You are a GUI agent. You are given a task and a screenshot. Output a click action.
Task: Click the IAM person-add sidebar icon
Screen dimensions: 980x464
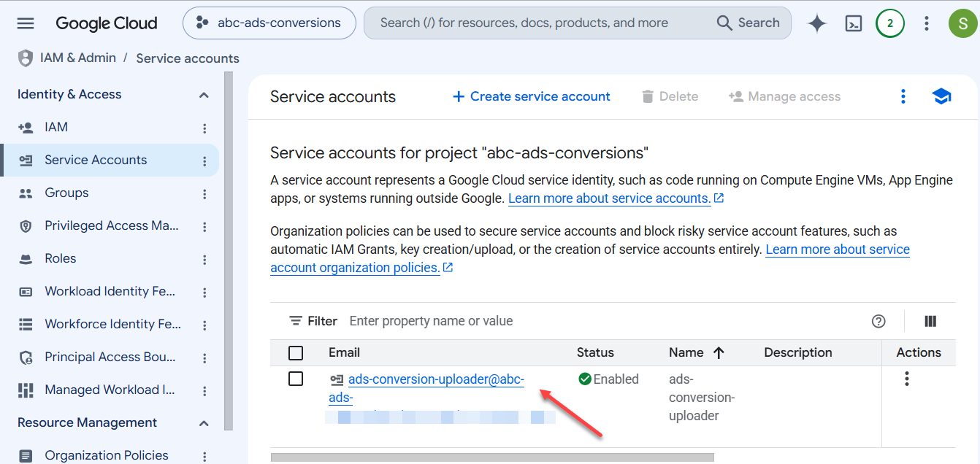pos(26,128)
